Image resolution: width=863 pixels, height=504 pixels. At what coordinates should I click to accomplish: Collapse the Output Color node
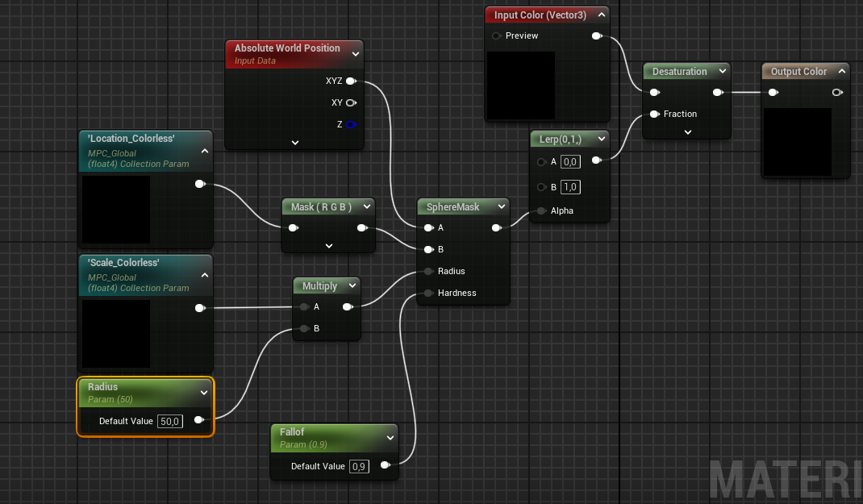[842, 71]
